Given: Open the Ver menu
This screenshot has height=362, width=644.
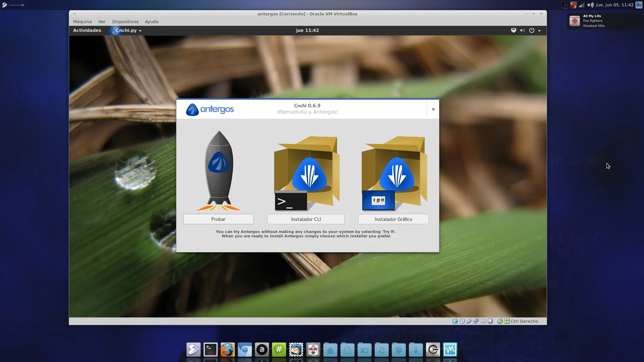Looking at the screenshot, I should click(102, 21).
